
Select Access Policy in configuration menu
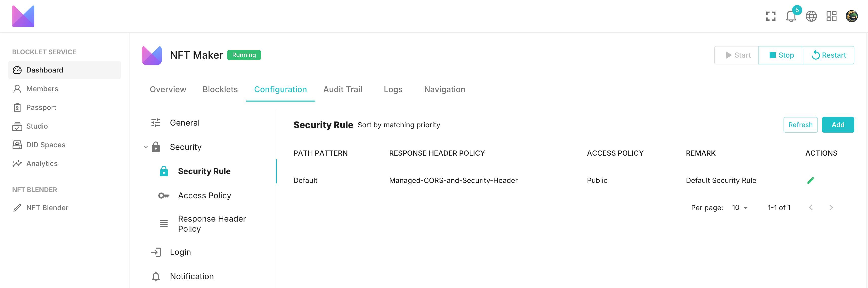(x=204, y=196)
